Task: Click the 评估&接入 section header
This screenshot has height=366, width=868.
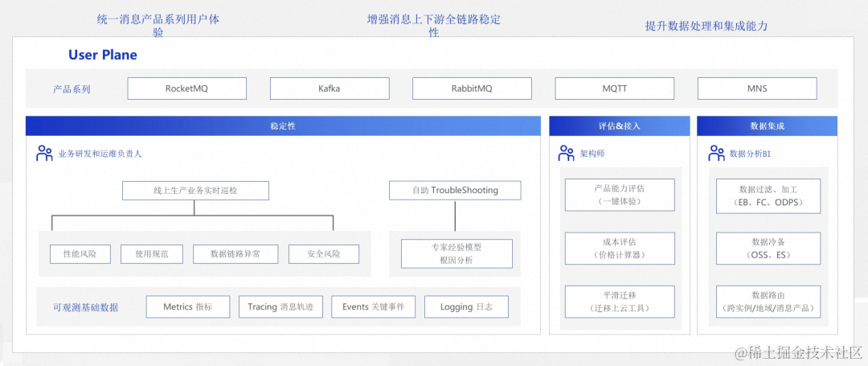Action: point(620,125)
